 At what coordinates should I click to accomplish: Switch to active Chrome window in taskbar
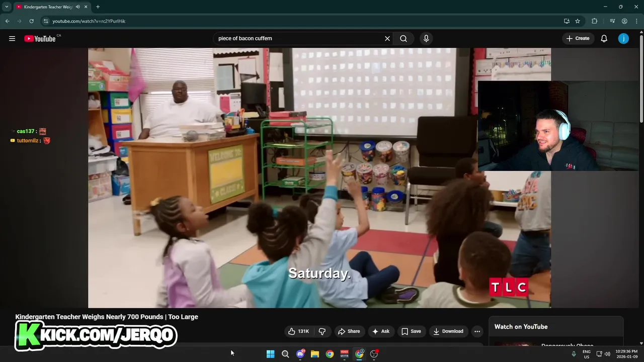coord(359,354)
